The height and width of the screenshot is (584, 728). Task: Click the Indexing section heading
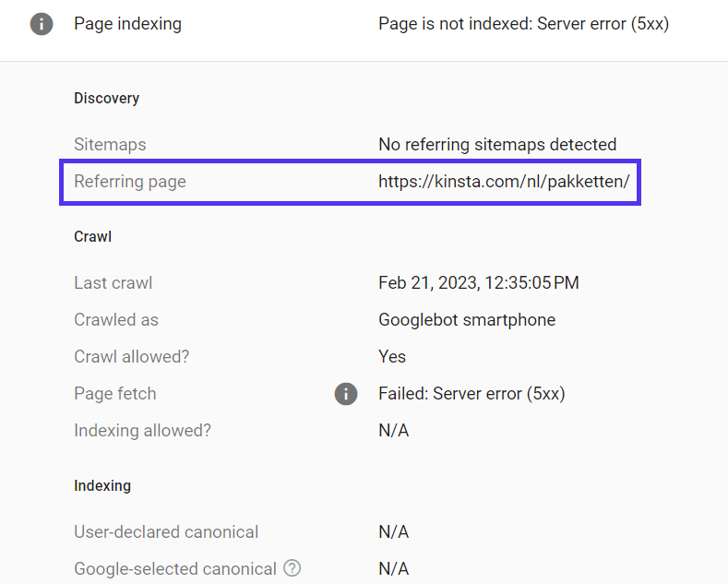(x=102, y=485)
